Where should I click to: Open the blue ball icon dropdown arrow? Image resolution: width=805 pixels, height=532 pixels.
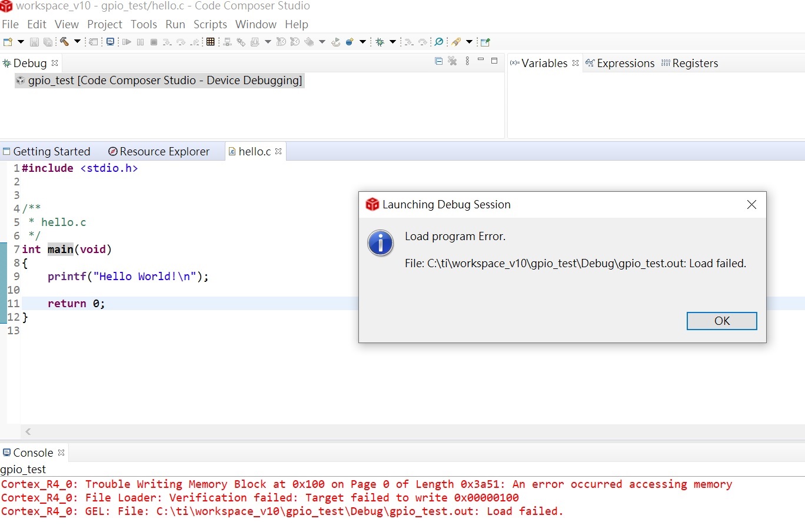[362, 42]
